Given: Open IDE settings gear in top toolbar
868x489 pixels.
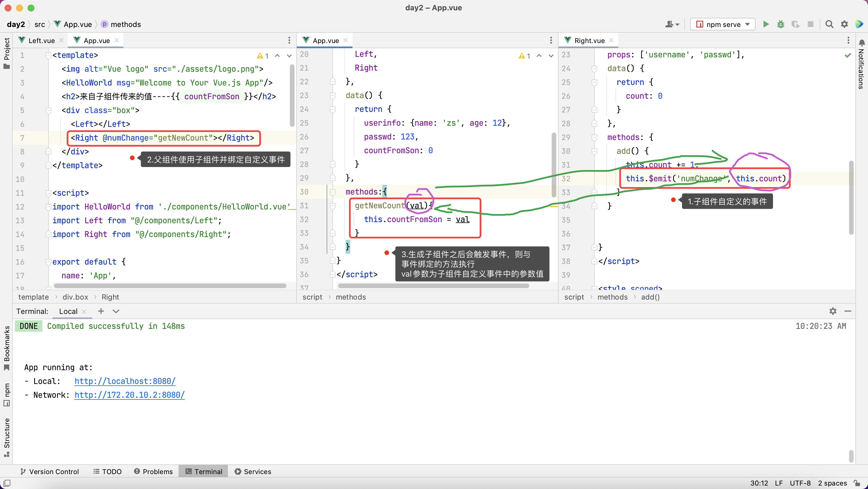Looking at the screenshot, I should (x=844, y=24).
